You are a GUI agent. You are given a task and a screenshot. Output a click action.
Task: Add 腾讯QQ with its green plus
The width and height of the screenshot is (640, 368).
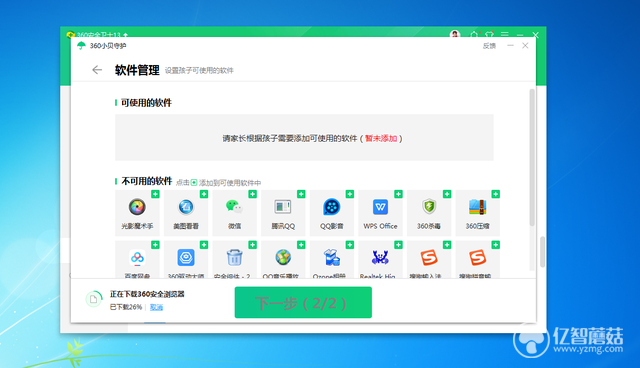[x=301, y=194]
